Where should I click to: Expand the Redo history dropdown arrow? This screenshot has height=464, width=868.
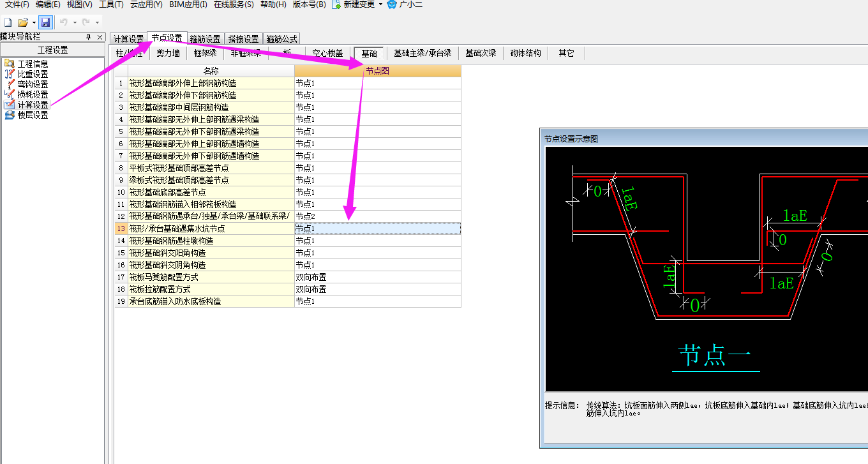click(x=97, y=22)
